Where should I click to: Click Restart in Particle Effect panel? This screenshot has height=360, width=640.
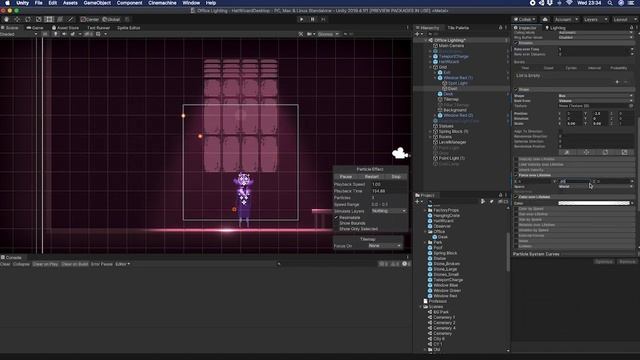click(x=371, y=177)
